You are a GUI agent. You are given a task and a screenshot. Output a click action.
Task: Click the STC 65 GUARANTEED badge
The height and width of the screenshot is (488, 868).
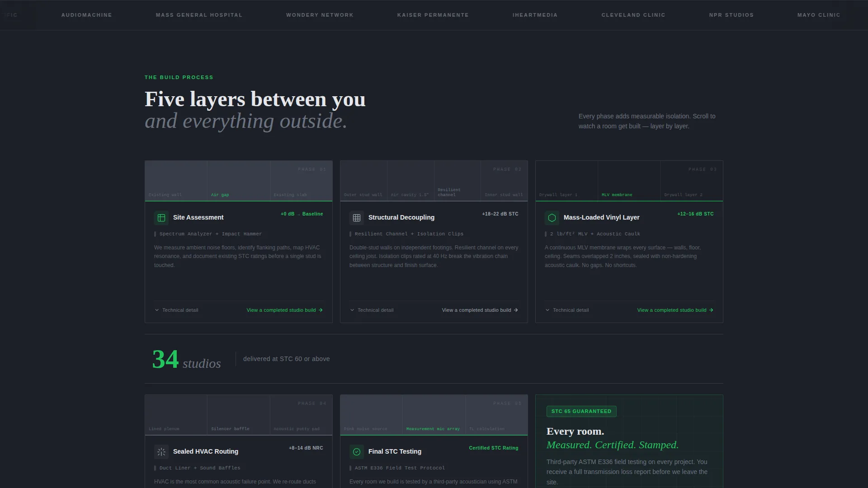click(581, 411)
